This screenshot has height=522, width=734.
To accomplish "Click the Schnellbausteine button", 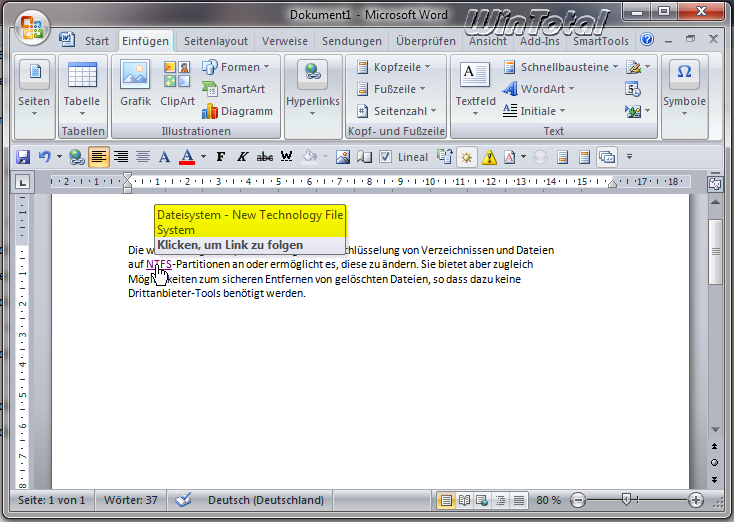I will [561, 67].
